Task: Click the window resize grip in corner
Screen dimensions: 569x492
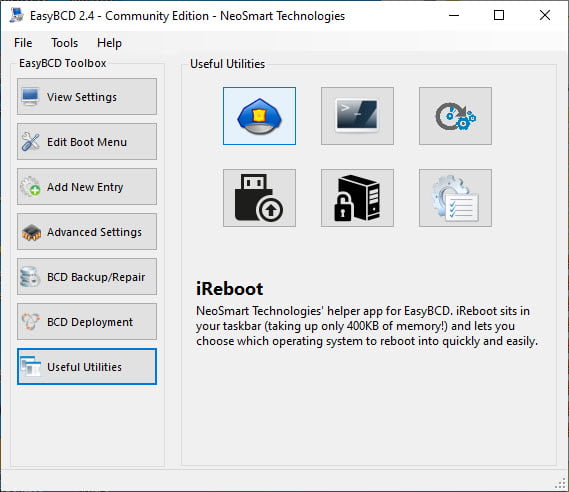Action: (561, 484)
